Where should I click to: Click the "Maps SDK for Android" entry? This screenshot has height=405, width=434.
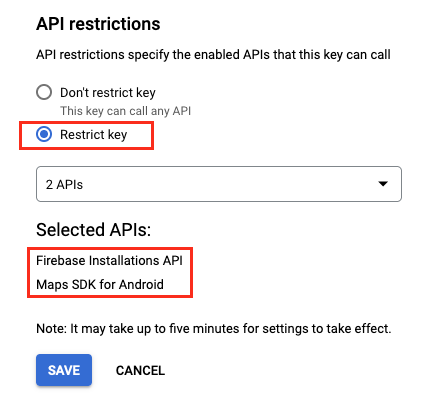pyautogui.click(x=100, y=284)
